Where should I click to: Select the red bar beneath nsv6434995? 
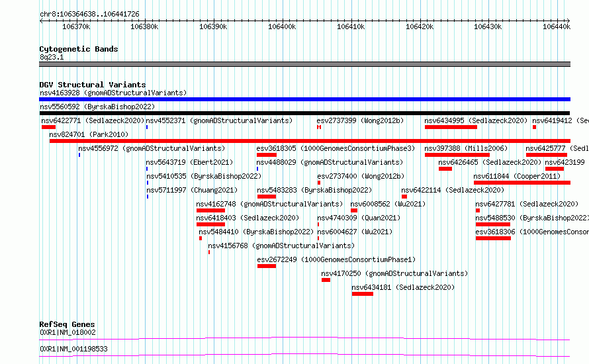pos(451,127)
